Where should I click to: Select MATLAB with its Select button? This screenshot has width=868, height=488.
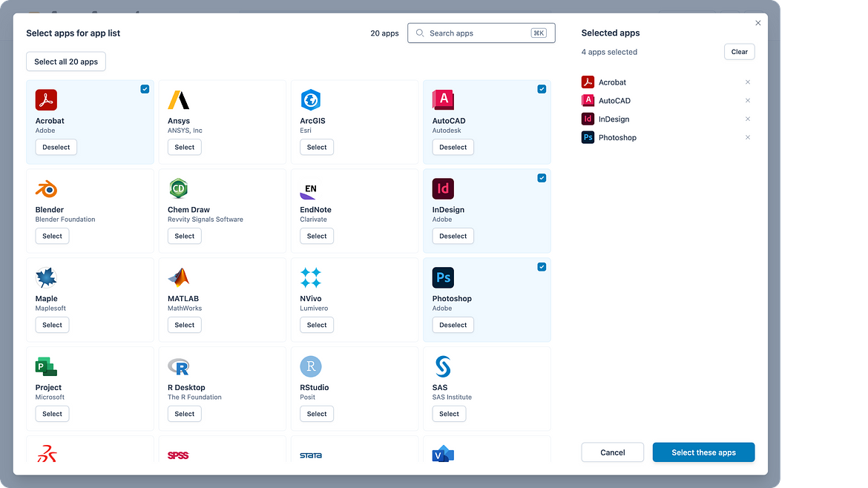coord(184,325)
